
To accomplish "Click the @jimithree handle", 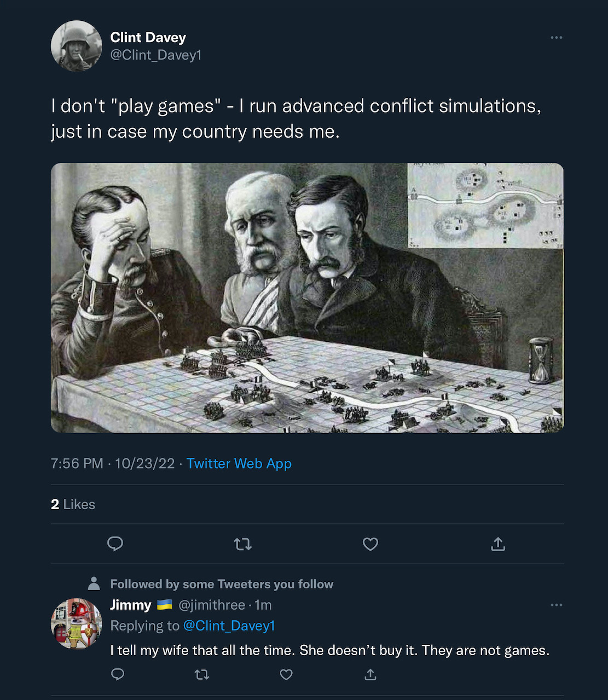I will tap(212, 605).
